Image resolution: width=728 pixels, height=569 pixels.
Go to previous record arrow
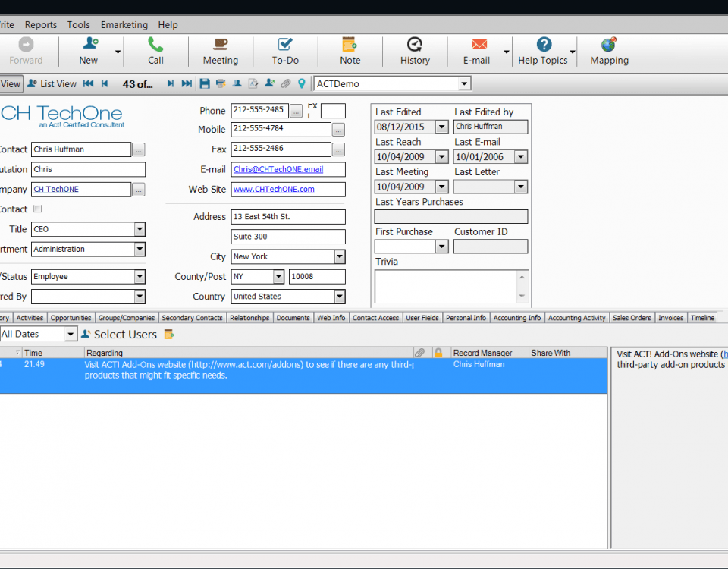pyautogui.click(x=105, y=83)
